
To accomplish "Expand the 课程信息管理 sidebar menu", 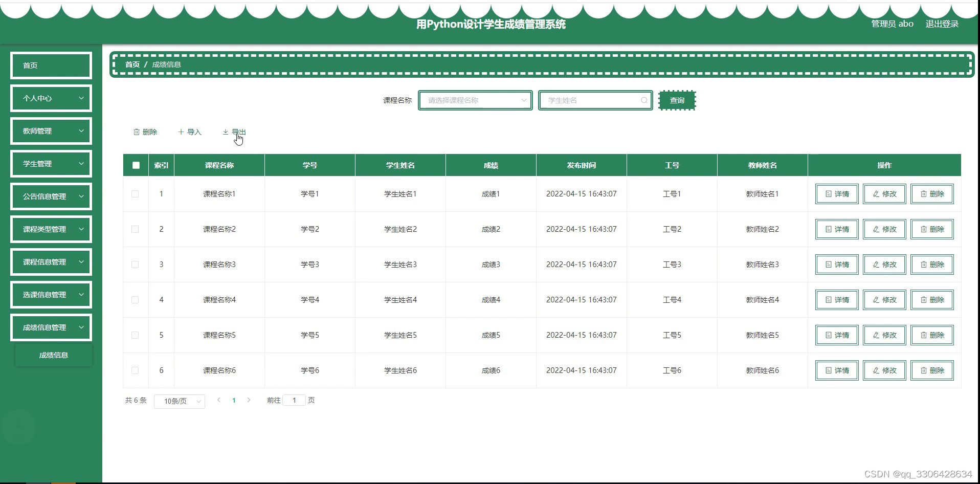I will click(51, 262).
